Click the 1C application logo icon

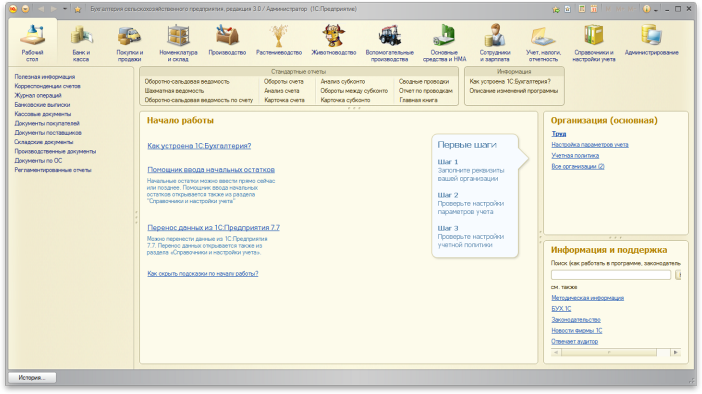pyautogui.click(x=13, y=9)
